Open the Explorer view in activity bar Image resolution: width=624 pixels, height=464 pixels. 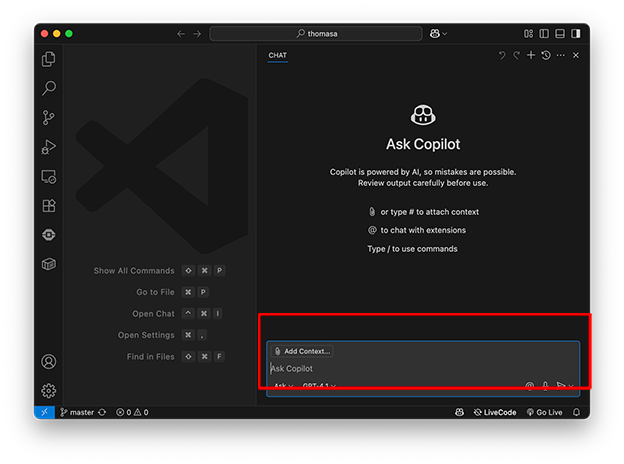[x=49, y=59]
